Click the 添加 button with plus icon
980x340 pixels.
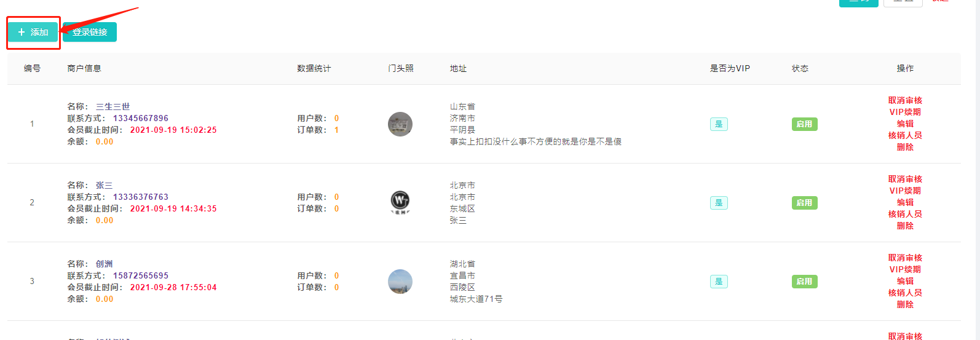click(x=33, y=32)
